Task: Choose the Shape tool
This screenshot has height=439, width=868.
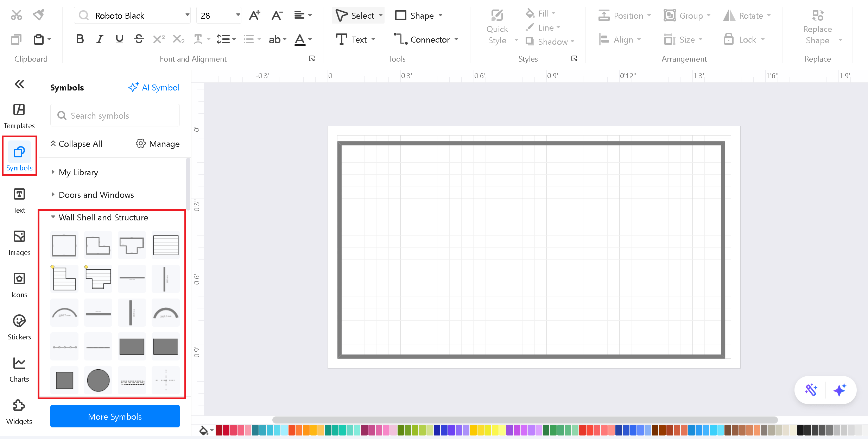Action: [418, 15]
